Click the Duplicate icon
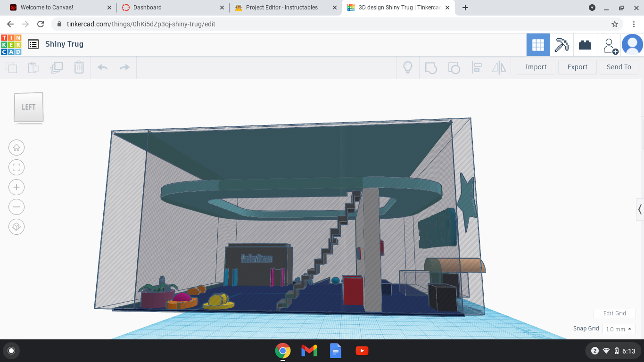Viewport: 644px width, 362px height. (57, 67)
